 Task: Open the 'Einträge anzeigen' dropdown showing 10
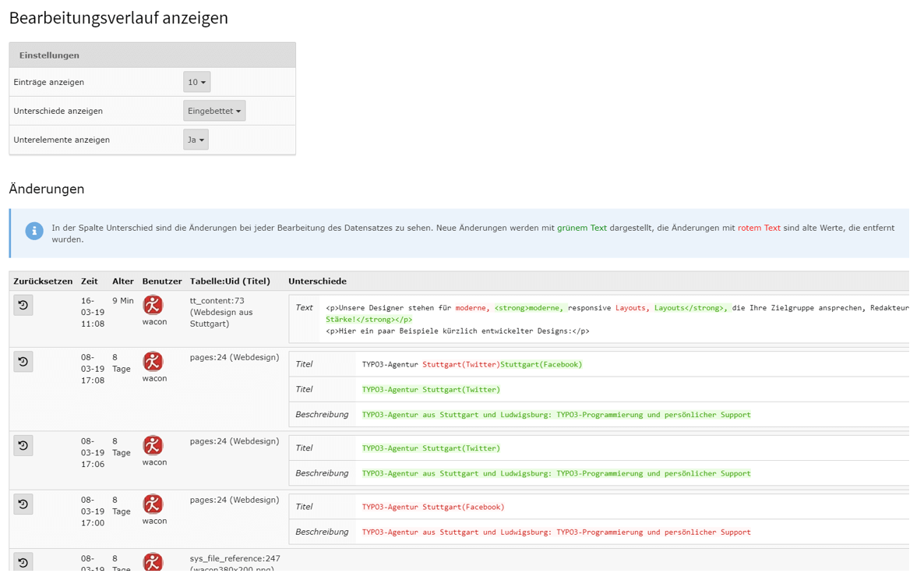(196, 82)
